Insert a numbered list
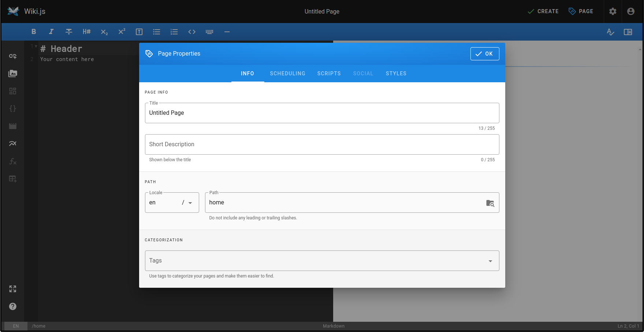The image size is (644, 332). [174, 32]
